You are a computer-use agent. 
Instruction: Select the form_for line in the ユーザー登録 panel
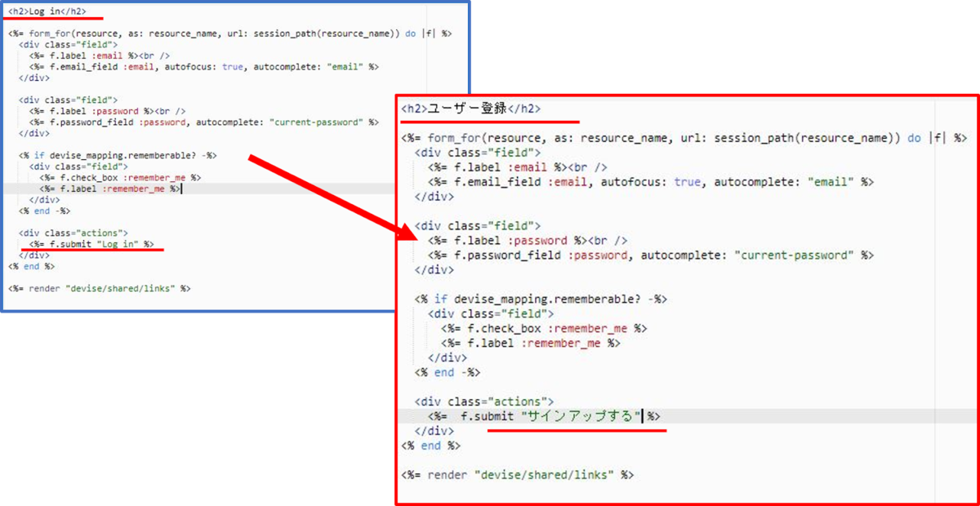[684, 138]
